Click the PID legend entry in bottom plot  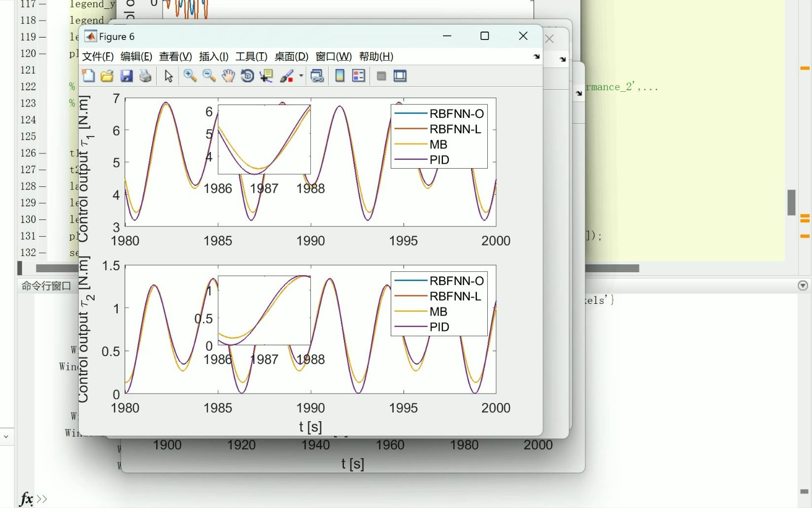click(422, 327)
